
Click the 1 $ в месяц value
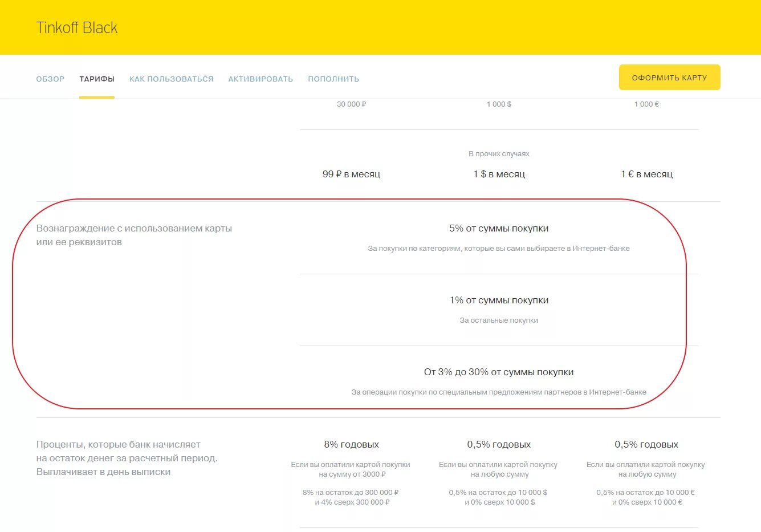coord(499,174)
